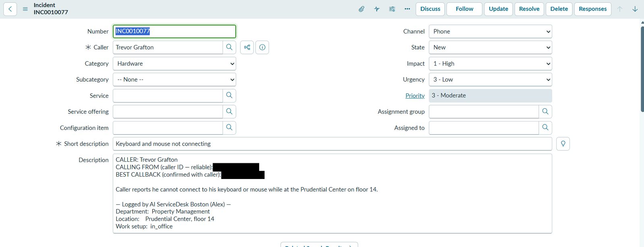Click the Number field INC0010077
The width and height of the screenshot is (644, 247).
[174, 31]
